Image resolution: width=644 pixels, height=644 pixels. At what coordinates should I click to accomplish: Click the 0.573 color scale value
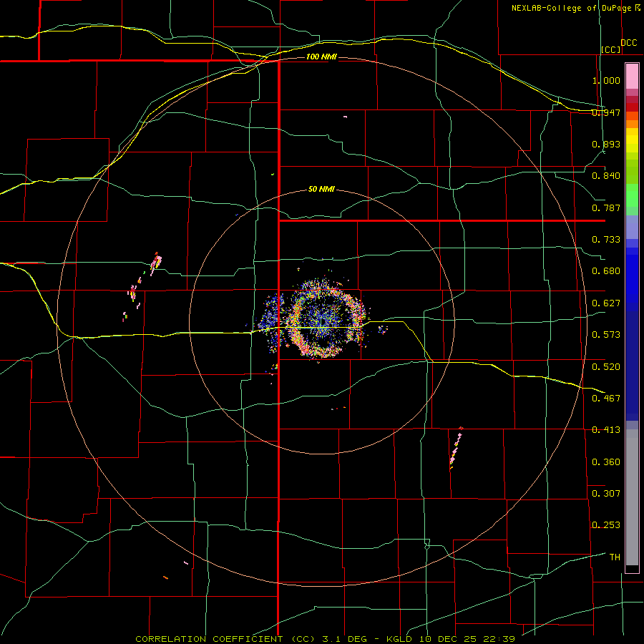point(606,335)
